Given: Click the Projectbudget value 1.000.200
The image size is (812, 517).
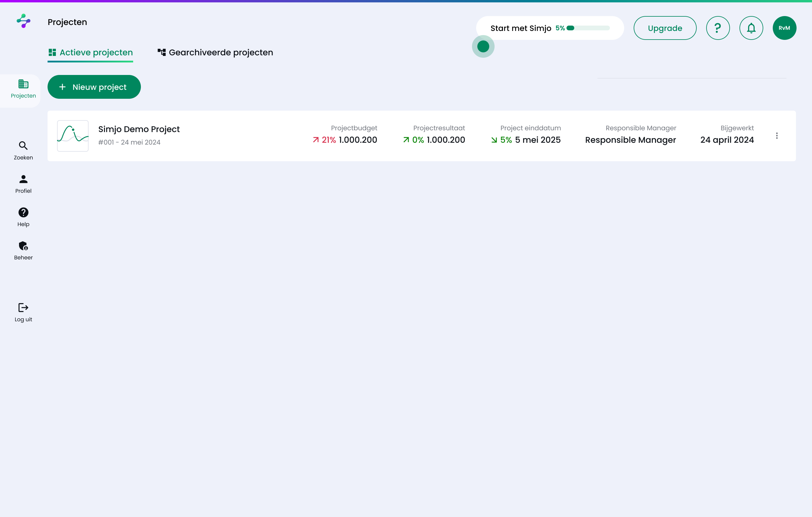Looking at the screenshot, I should pos(358,140).
